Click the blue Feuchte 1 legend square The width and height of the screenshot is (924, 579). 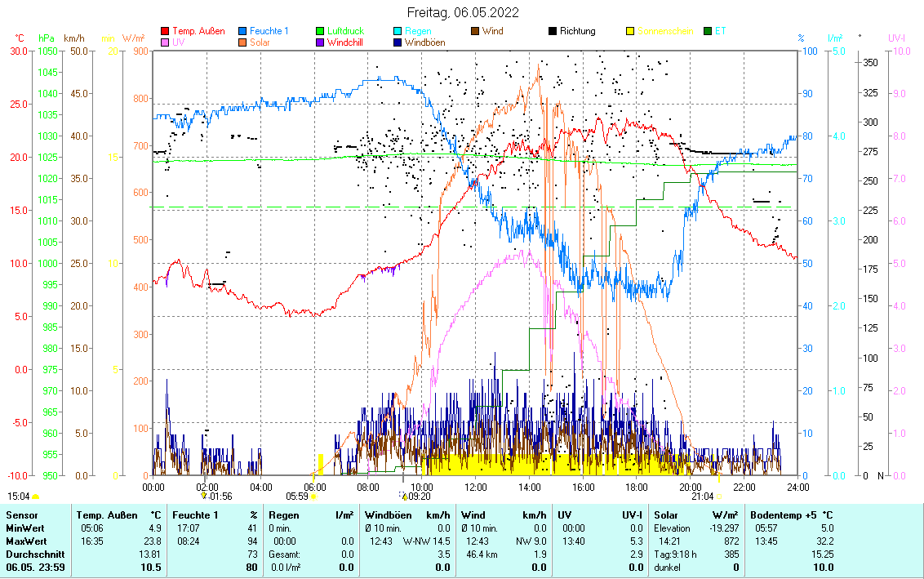[244, 32]
